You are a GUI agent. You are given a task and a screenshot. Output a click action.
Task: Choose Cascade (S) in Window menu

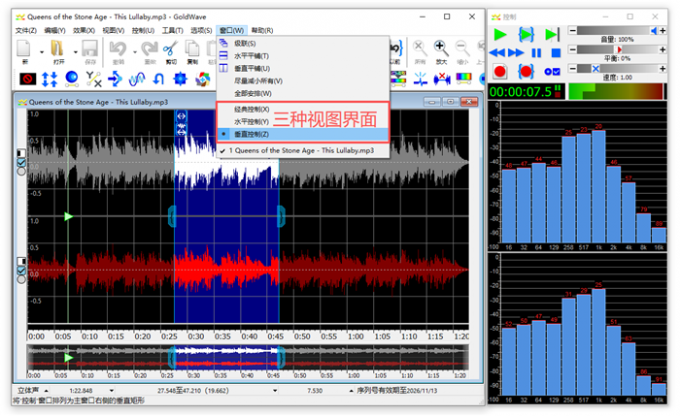click(303, 43)
